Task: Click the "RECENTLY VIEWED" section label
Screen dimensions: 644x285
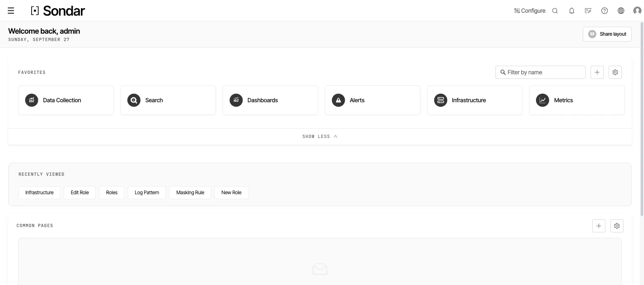Action: coord(41,174)
